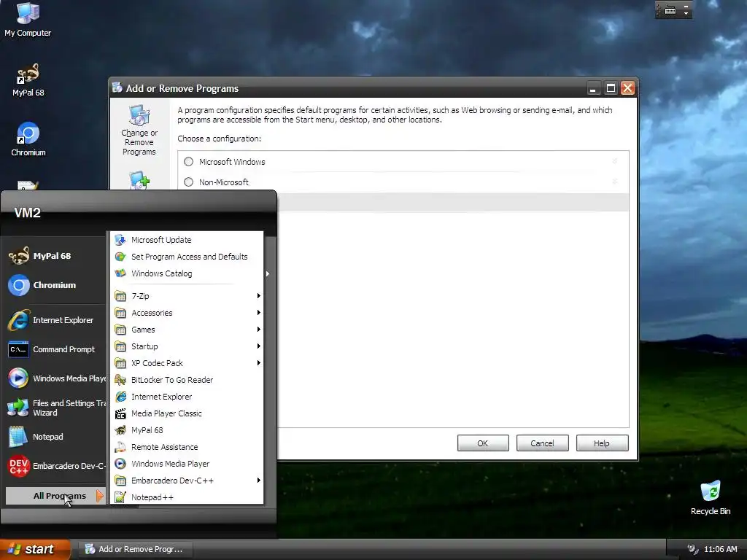Image resolution: width=747 pixels, height=560 pixels.
Task: Click All Programs in start menu
Action: point(55,496)
